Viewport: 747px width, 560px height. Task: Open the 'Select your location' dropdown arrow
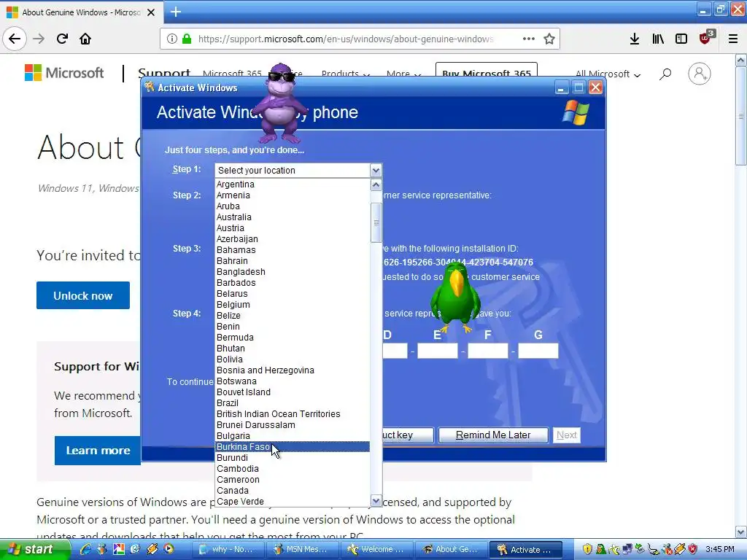coord(376,171)
